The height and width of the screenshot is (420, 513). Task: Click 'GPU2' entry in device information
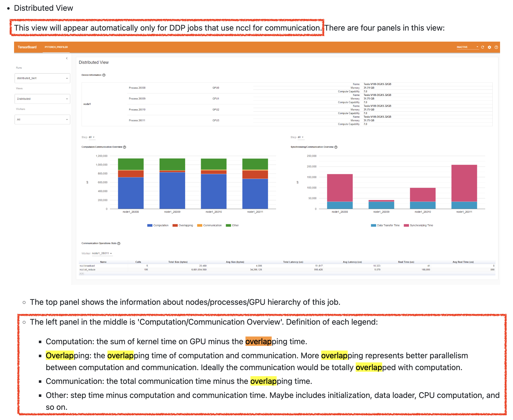pyautogui.click(x=216, y=110)
